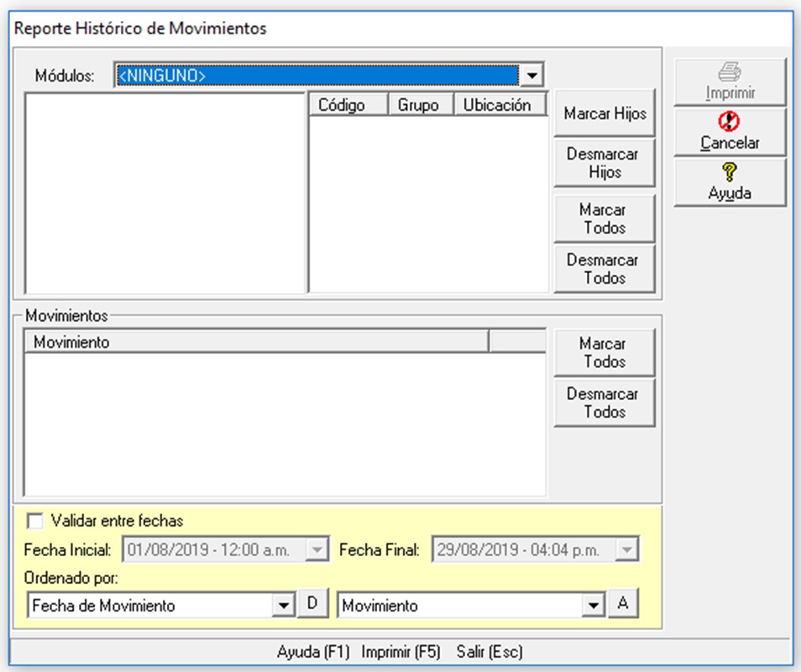Viewport: 801px width, 672px height.
Task: Click the Movimiento list column header
Action: (x=257, y=341)
